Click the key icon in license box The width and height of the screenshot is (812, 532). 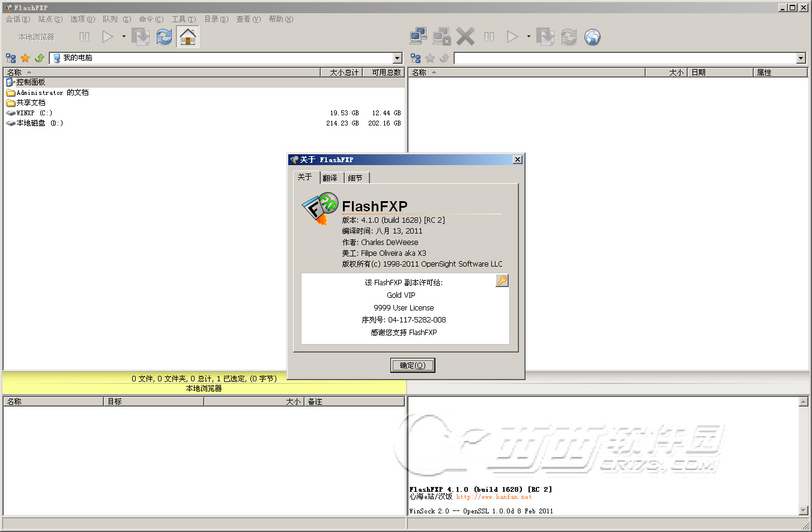[501, 280]
